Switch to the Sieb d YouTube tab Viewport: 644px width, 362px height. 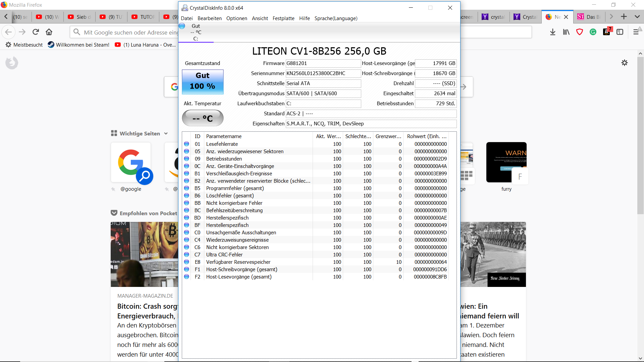(x=79, y=17)
